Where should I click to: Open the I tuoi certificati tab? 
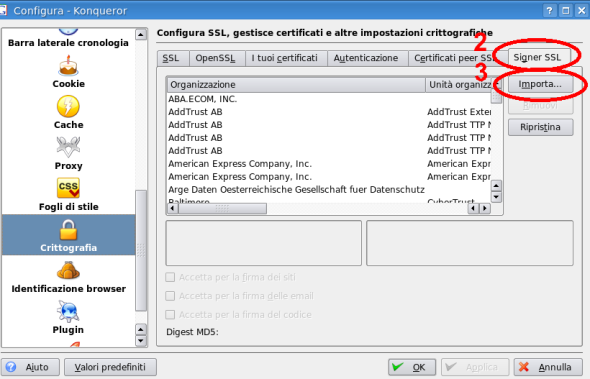286,58
